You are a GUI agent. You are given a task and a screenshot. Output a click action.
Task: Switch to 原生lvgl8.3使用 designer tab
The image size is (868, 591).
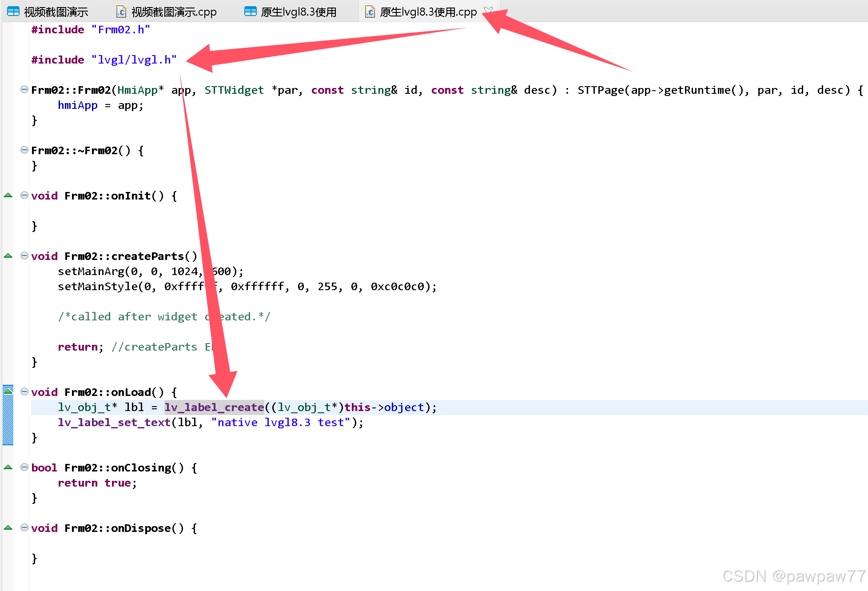click(299, 12)
